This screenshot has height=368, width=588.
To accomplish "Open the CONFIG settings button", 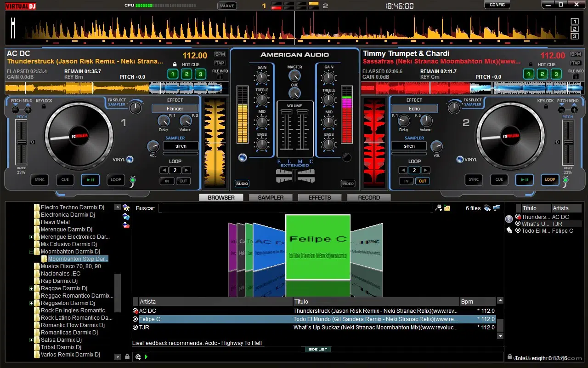I will 497,5.
